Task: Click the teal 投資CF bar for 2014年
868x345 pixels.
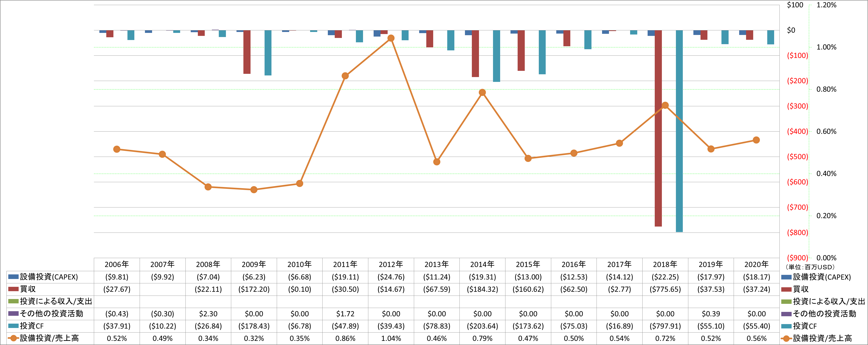Action: click(497, 56)
